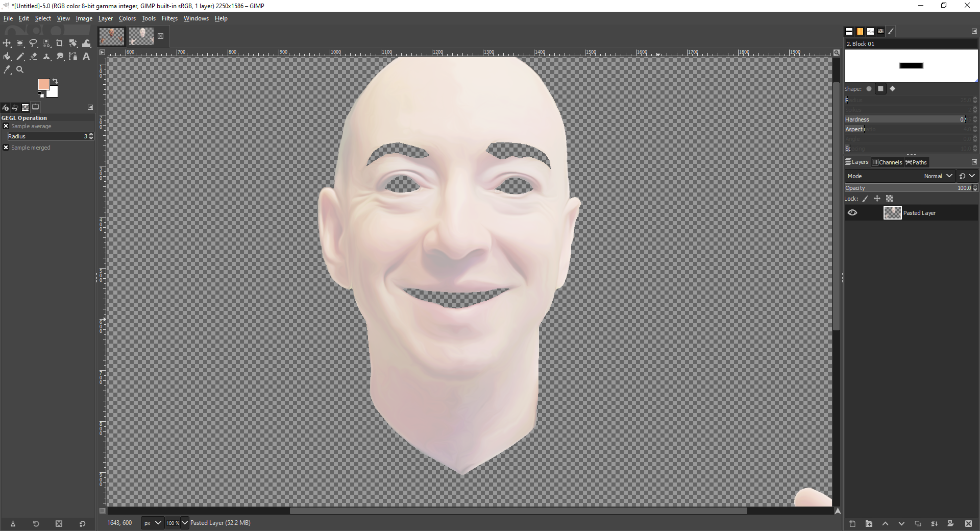Open the px unit dropdown in status bar
Viewport: 980px width, 531px height.
click(x=152, y=523)
